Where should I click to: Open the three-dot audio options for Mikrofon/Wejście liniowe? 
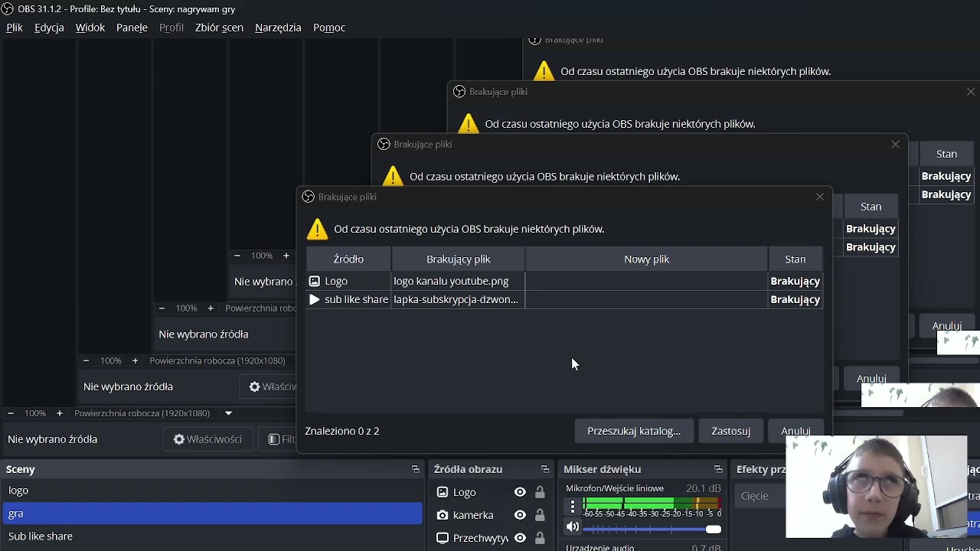coord(572,506)
